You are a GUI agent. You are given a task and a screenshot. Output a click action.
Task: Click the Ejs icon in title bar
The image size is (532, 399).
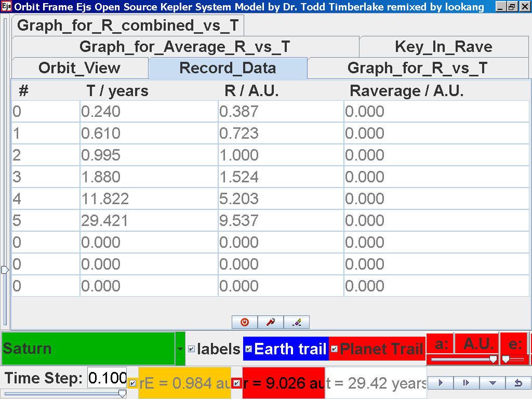(x=6, y=7)
